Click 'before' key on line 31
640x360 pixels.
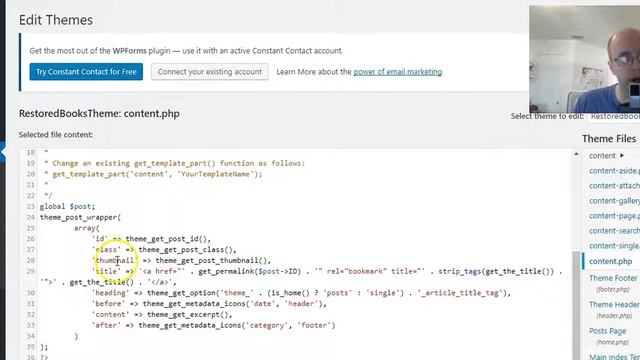tap(108, 304)
